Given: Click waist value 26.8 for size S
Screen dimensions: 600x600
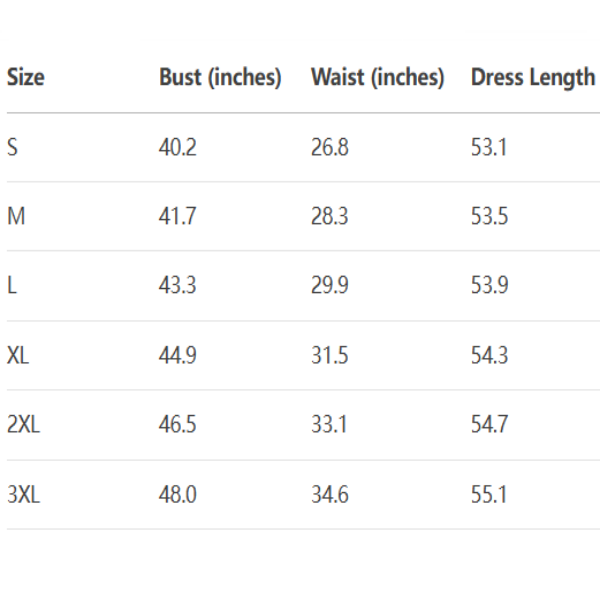Looking at the screenshot, I should pos(329,148).
